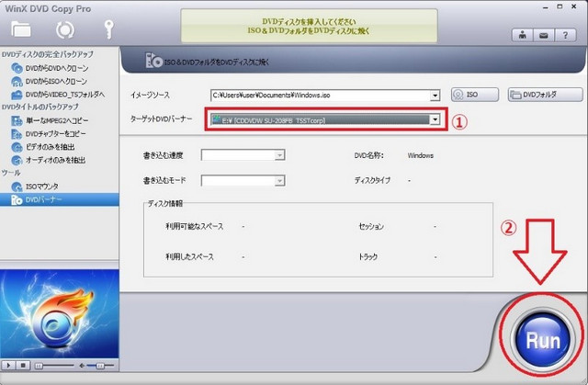Click the ISO browse button
Image resolution: width=588 pixels, height=385 pixels.
tap(474, 95)
